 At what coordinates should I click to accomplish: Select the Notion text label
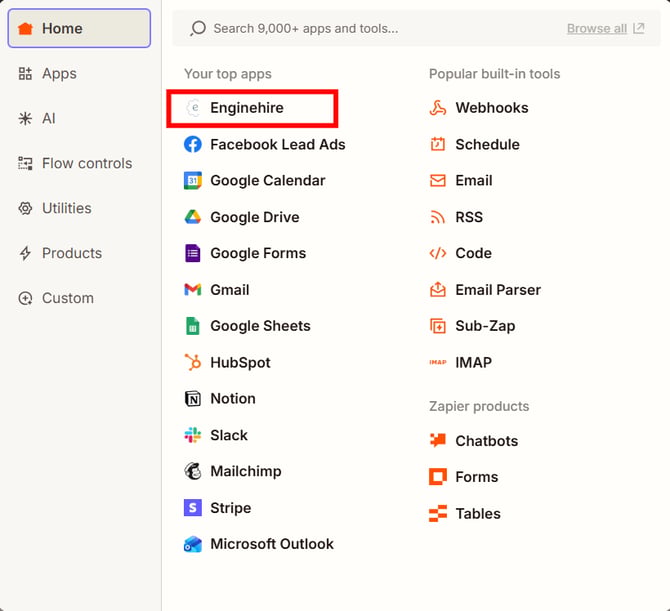click(x=233, y=399)
